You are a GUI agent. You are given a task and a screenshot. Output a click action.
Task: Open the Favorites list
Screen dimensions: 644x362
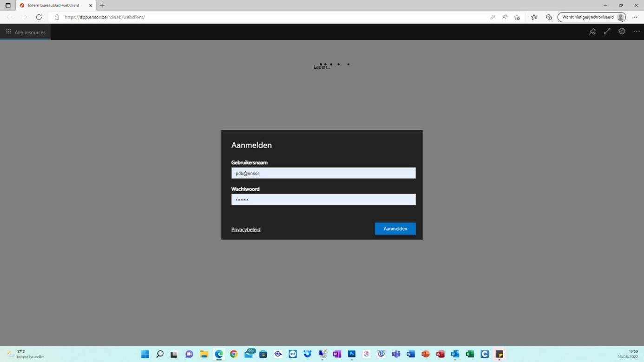pos(534,17)
